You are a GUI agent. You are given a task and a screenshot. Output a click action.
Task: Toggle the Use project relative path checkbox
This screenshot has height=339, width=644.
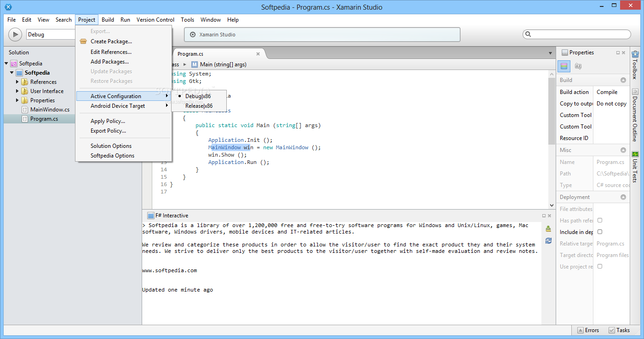pyautogui.click(x=600, y=267)
